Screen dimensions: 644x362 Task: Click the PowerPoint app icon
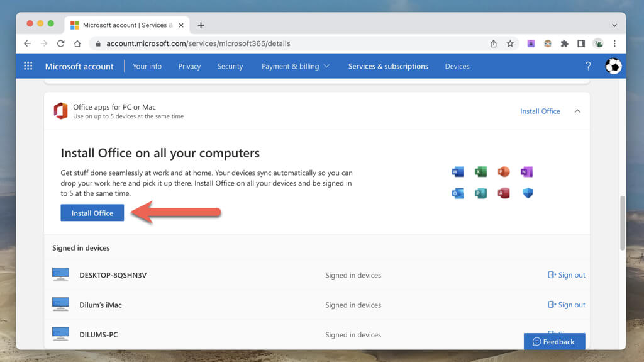pos(504,171)
